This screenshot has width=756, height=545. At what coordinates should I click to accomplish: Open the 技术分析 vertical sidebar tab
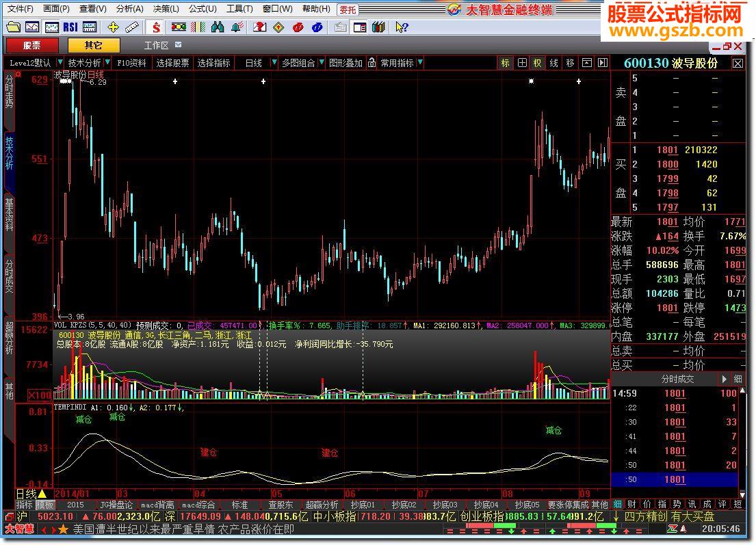point(9,152)
